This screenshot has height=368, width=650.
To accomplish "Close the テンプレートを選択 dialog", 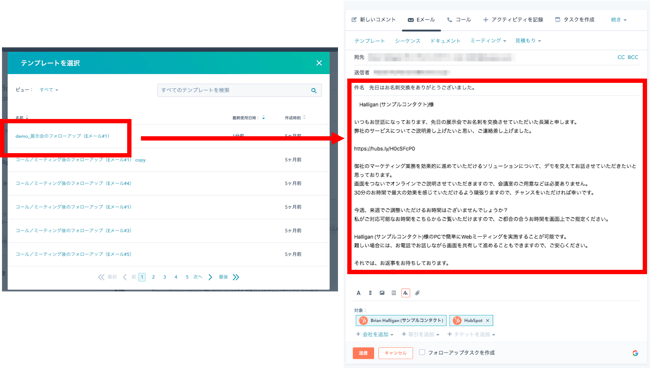I will click(319, 63).
